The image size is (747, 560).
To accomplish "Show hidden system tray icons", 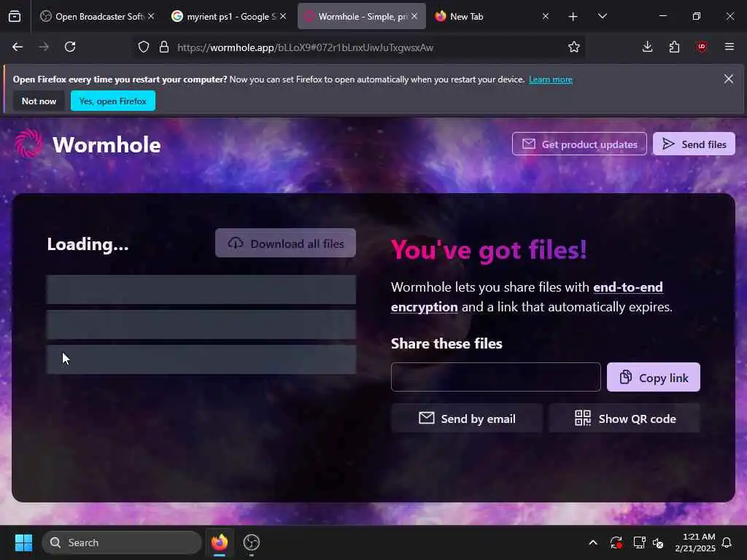I will point(593,542).
